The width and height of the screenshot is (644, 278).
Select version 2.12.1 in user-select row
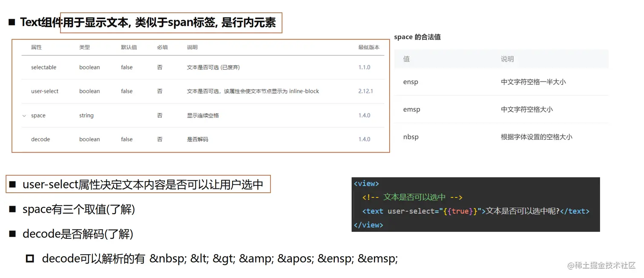(365, 91)
